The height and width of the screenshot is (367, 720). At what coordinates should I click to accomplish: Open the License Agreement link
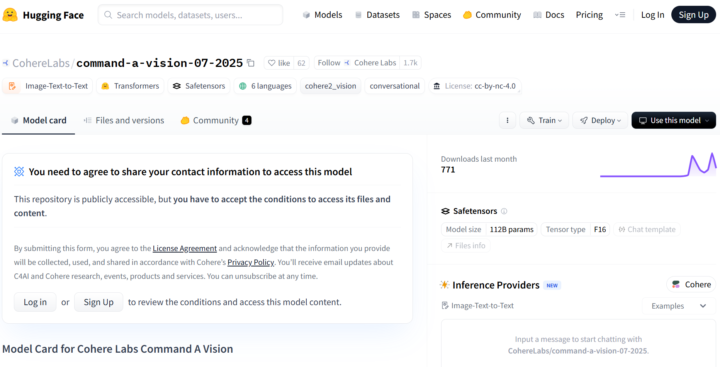(185, 248)
